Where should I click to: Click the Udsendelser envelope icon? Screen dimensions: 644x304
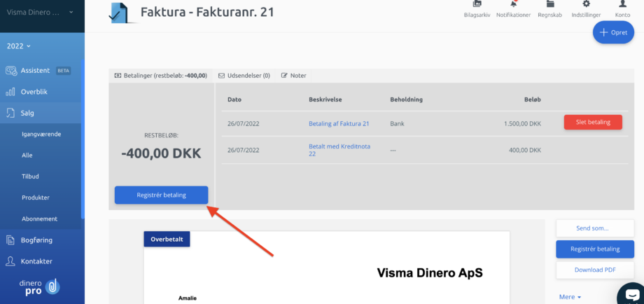click(221, 76)
